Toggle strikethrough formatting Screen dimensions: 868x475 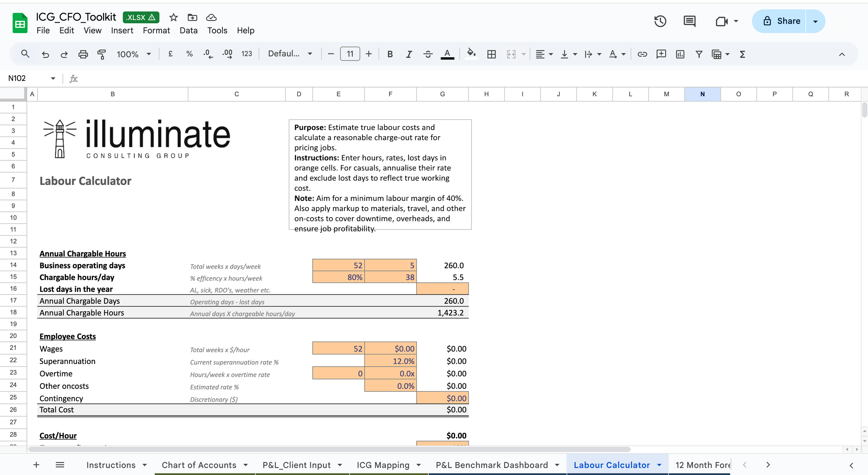click(428, 54)
